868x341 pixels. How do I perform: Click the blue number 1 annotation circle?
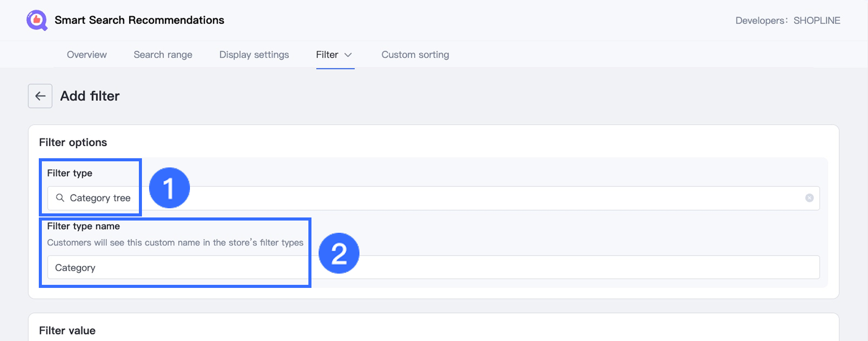pos(169,188)
